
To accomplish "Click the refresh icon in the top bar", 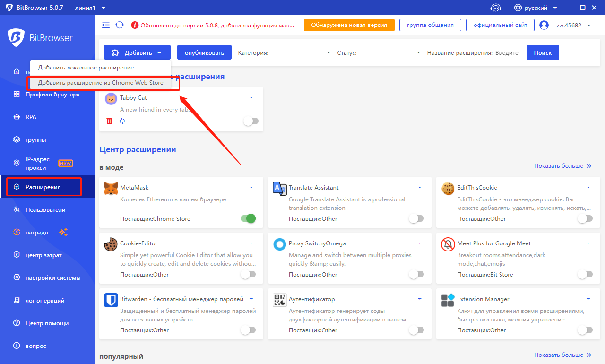I will 120,25.
